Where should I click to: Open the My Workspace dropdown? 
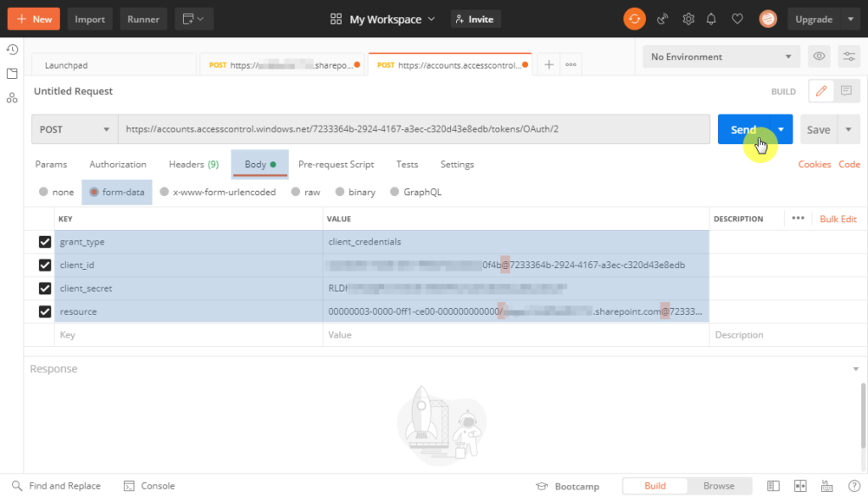[x=392, y=19]
